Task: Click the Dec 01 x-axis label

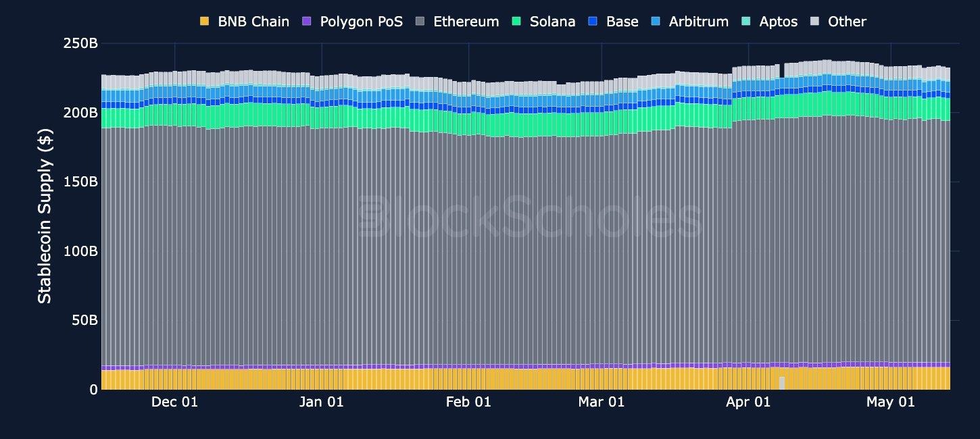Action: (x=174, y=403)
